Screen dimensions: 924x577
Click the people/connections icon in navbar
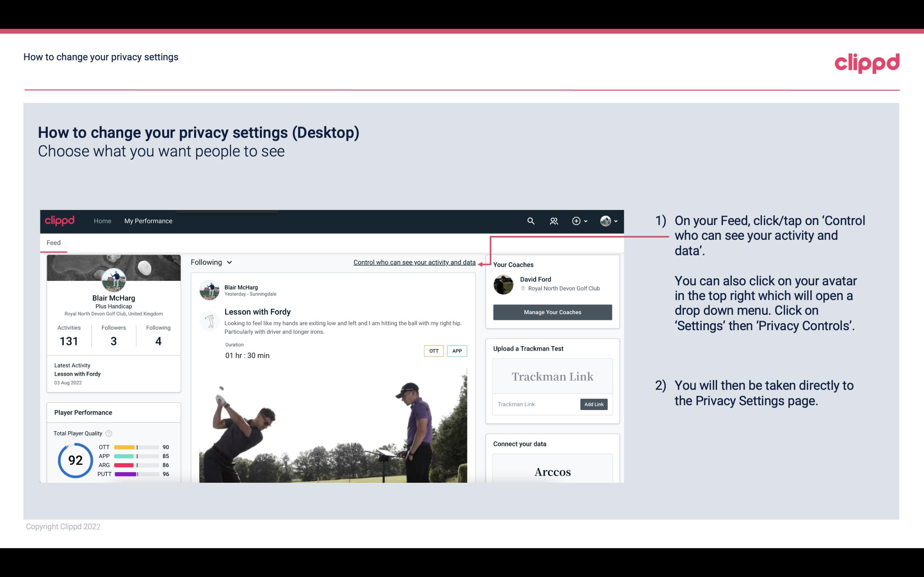click(553, 221)
